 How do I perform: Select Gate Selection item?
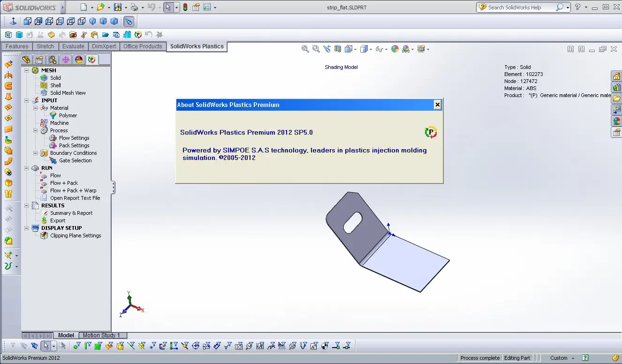click(76, 160)
